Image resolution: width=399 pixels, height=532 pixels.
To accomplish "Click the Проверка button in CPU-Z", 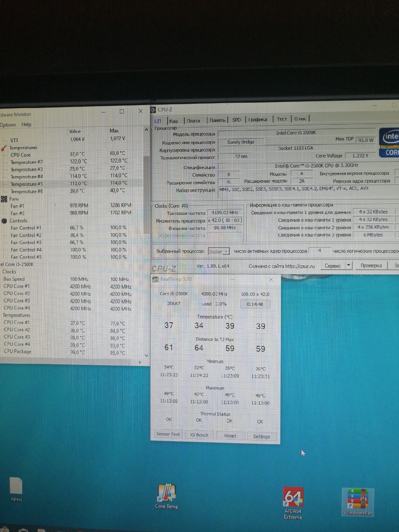I will pos(371,266).
